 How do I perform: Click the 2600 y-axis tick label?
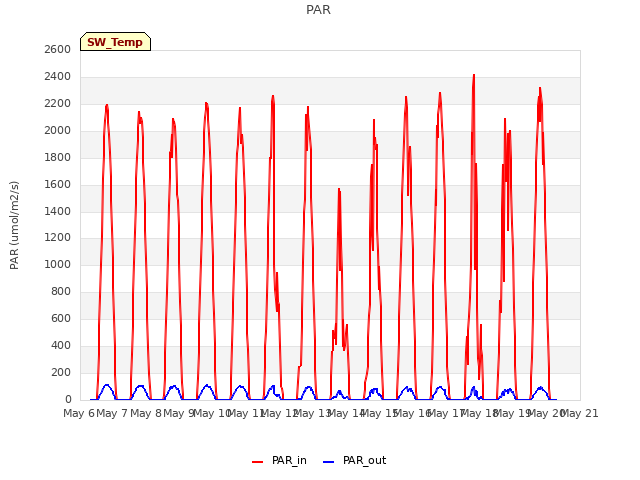(x=58, y=49)
